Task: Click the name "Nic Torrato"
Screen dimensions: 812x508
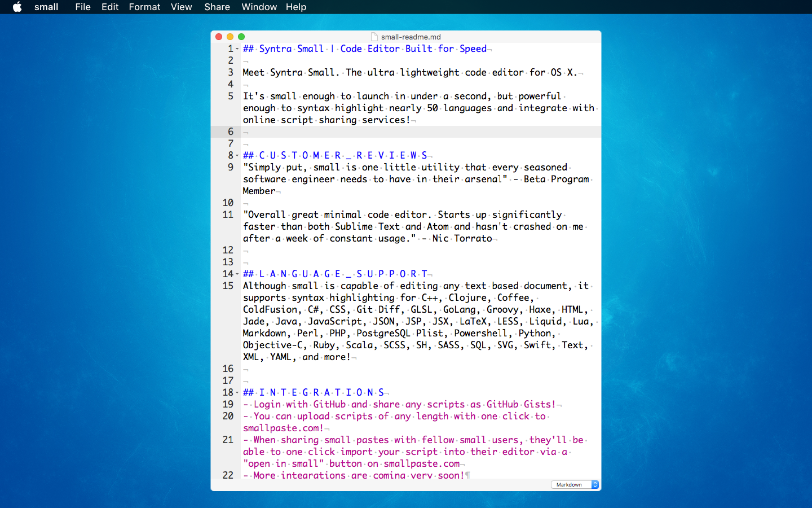Action: click(x=462, y=238)
